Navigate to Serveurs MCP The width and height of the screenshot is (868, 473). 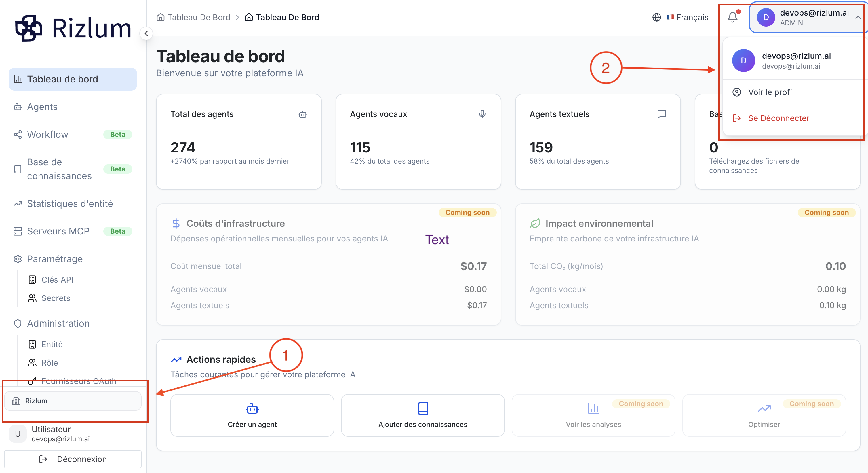click(73, 231)
